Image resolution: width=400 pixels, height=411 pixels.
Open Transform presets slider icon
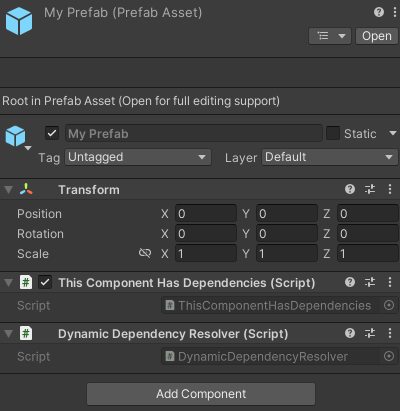tap(370, 189)
